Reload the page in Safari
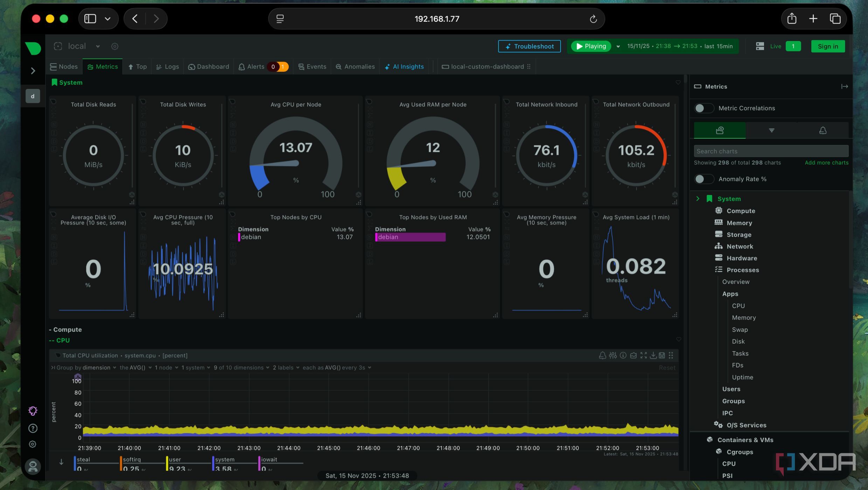868x490 pixels. [x=593, y=19]
